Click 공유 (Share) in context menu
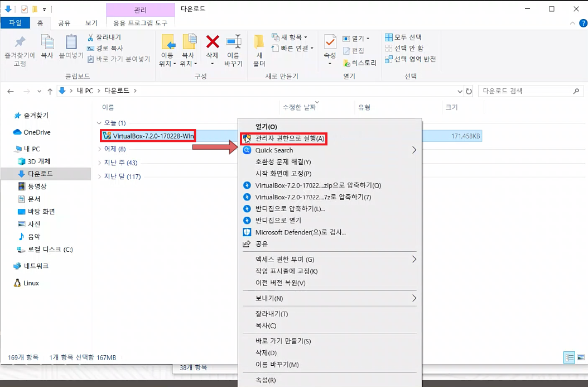Viewport: 588px width, 387px height. point(262,244)
